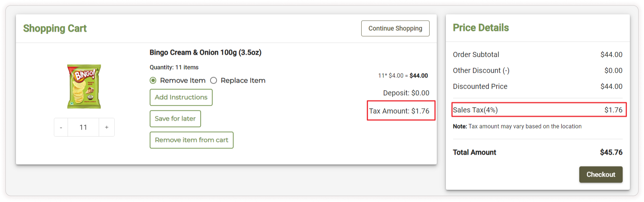Click the Total Amount $45.76 value

coord(611,152)
